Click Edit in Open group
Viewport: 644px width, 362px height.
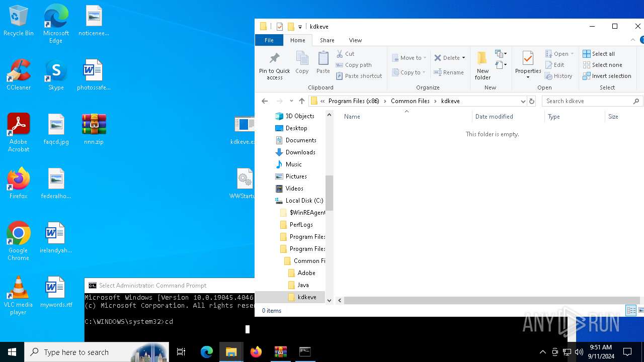554,65
